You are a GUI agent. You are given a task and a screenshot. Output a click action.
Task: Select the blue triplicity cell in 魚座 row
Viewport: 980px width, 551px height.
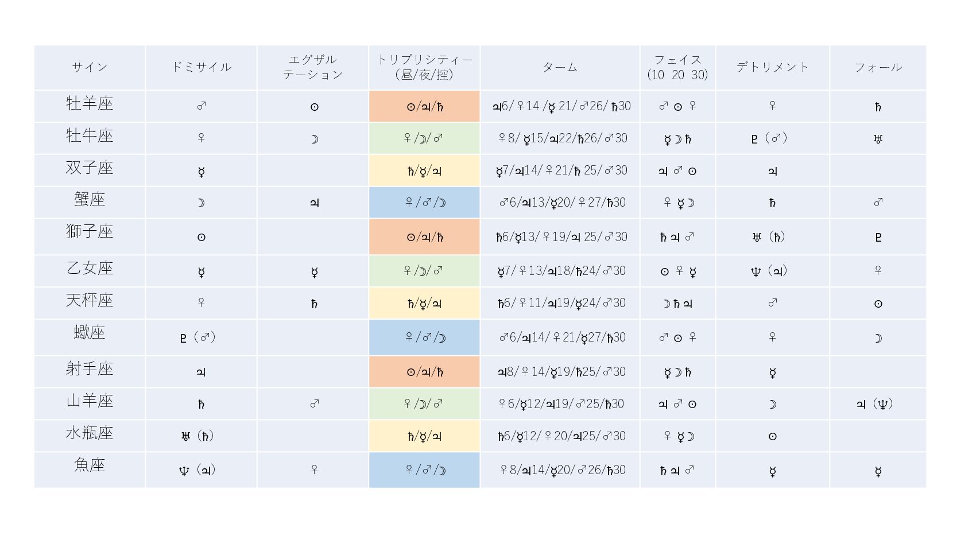(424, 470)
